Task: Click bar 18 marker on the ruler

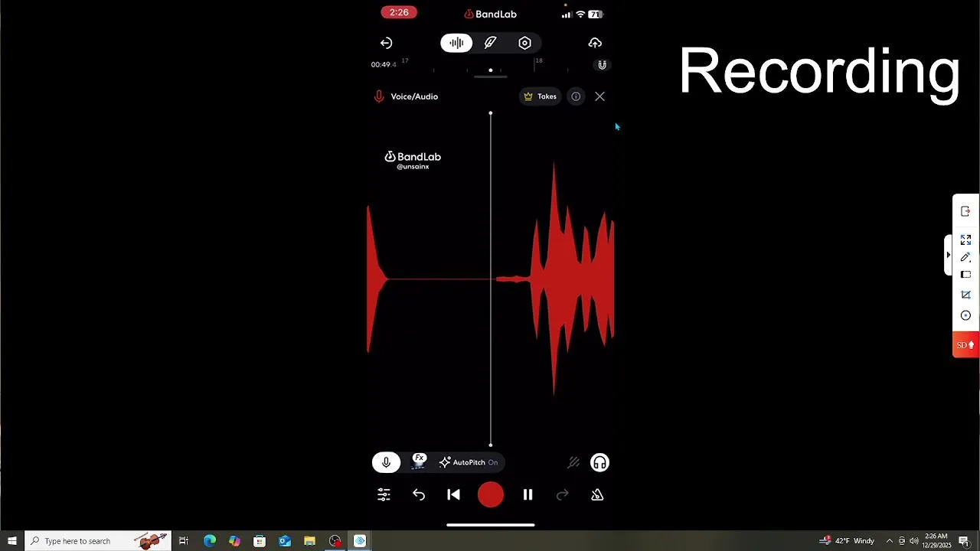Action: point(539,60)
